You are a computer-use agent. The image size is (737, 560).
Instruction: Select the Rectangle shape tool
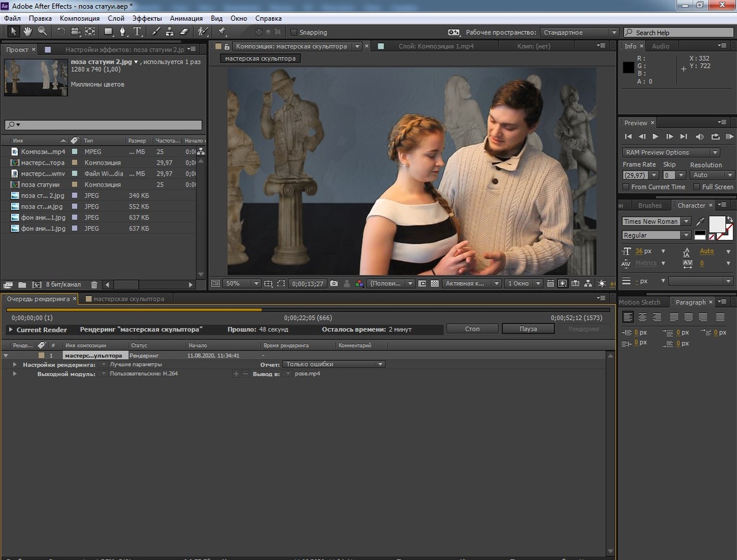pyautogui.click(x=109, y=31)
